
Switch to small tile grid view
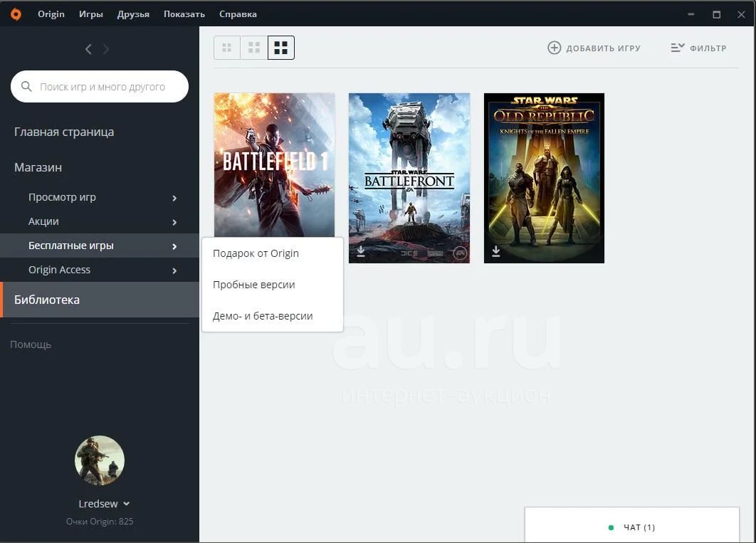[226, 48]
